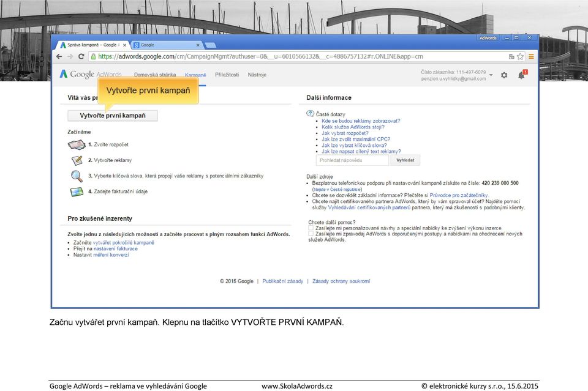The image size is (588, 391).
Task: Click the browser forward arrow
Action: coord(70,56)
